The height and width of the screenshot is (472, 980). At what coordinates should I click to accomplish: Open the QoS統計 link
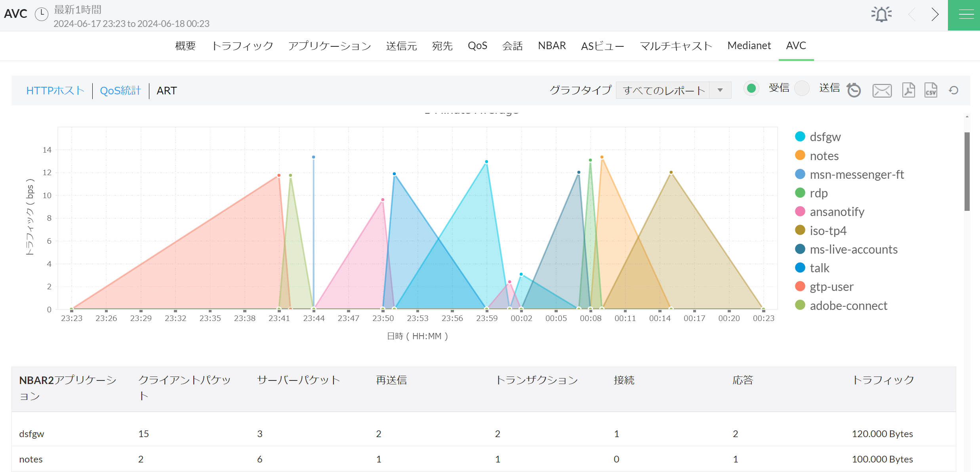pyautogui.click(x=120, y=91)
